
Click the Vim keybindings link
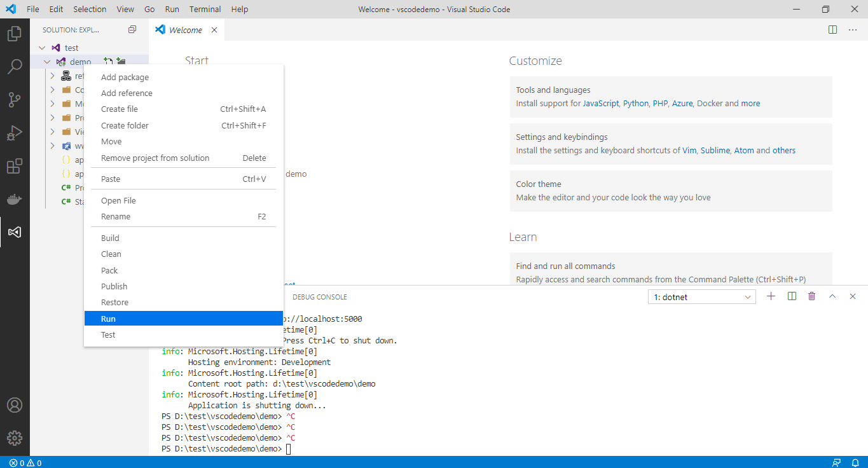pyautogui.click(x=689, y=150)
